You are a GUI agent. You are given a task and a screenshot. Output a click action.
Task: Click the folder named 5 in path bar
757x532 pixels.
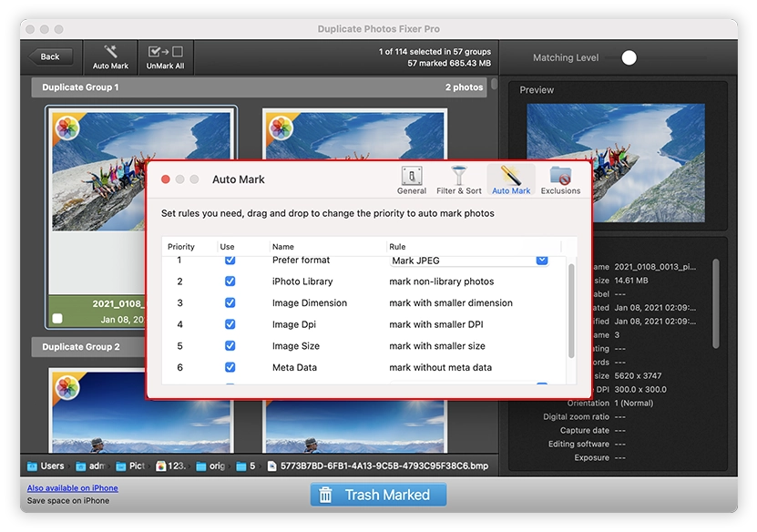coord(246,465)
